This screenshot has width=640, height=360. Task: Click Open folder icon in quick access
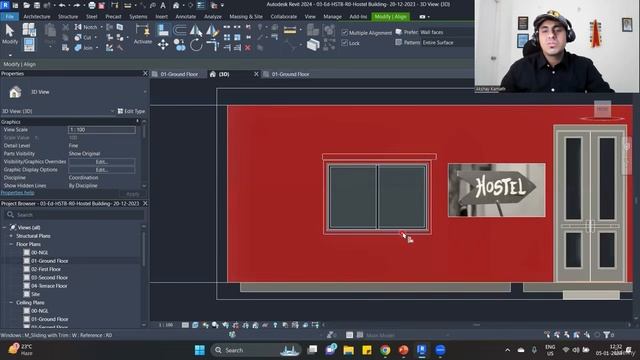click(x=27, y=5)
